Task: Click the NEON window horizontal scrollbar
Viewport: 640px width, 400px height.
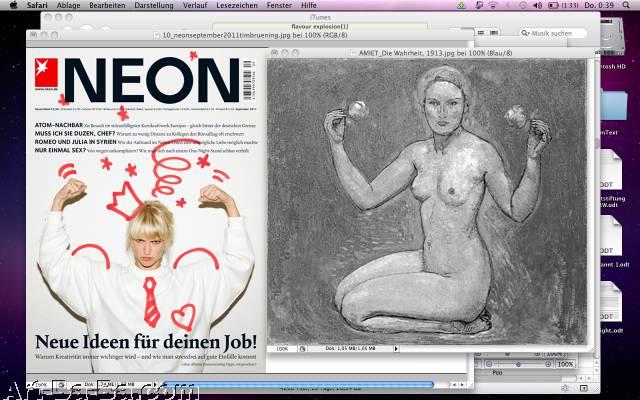Action: pos(298,384)
